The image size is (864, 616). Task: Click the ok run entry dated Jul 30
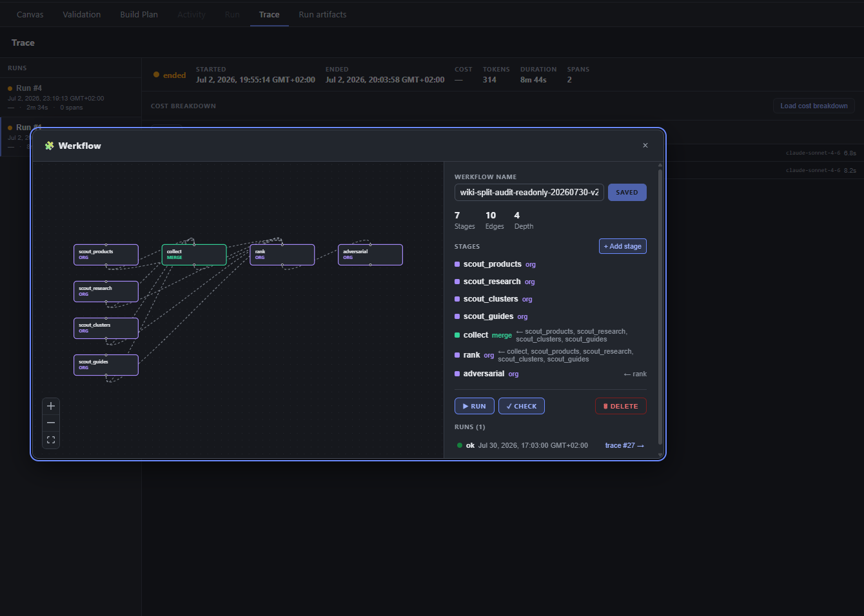(551, 445)
